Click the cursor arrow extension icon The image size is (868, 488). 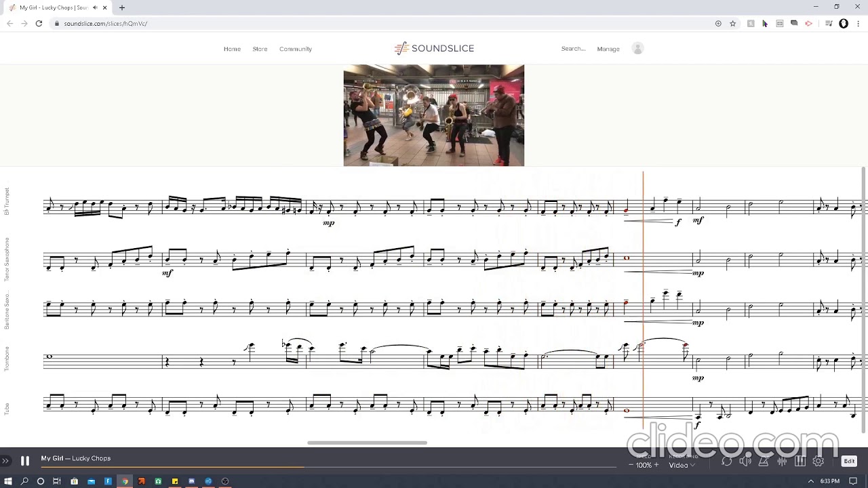765,24
